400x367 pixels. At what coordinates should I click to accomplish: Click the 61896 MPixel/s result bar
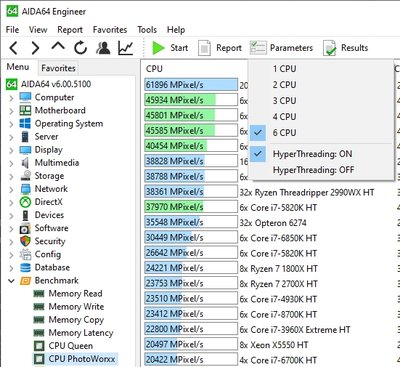(x=191, y=85)
